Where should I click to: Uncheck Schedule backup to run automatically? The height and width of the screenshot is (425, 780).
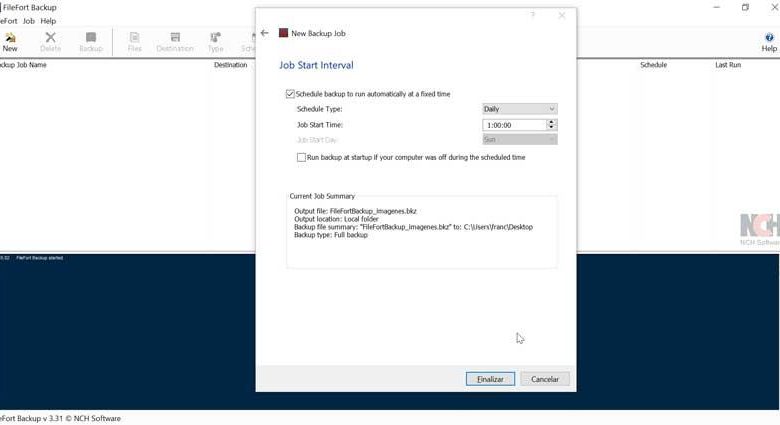(x=290, y=94)
